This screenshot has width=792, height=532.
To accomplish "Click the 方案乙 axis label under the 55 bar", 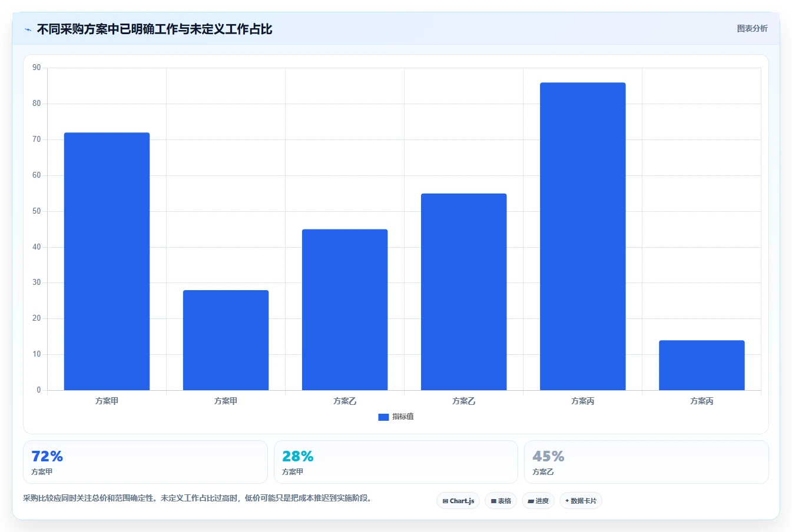I will point(463,401).
